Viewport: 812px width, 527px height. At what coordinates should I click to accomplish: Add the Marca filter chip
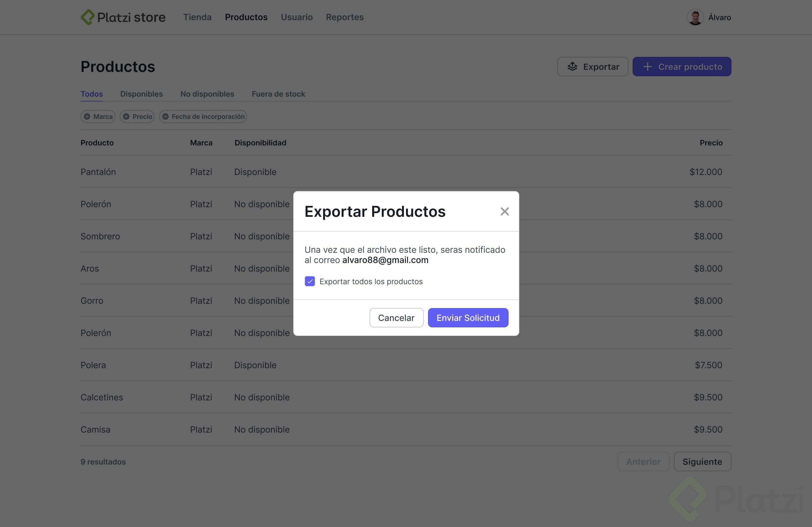pyautogui.click(x=98, y=116)
